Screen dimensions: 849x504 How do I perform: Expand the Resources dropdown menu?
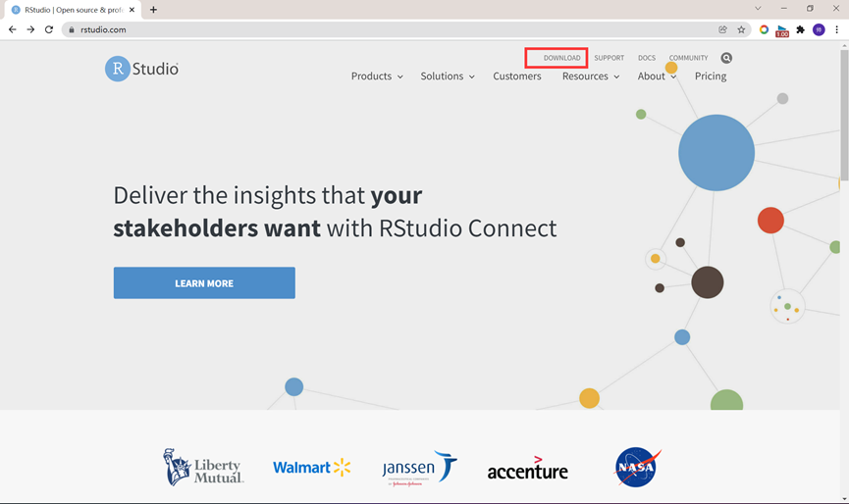tap(590, 76)
